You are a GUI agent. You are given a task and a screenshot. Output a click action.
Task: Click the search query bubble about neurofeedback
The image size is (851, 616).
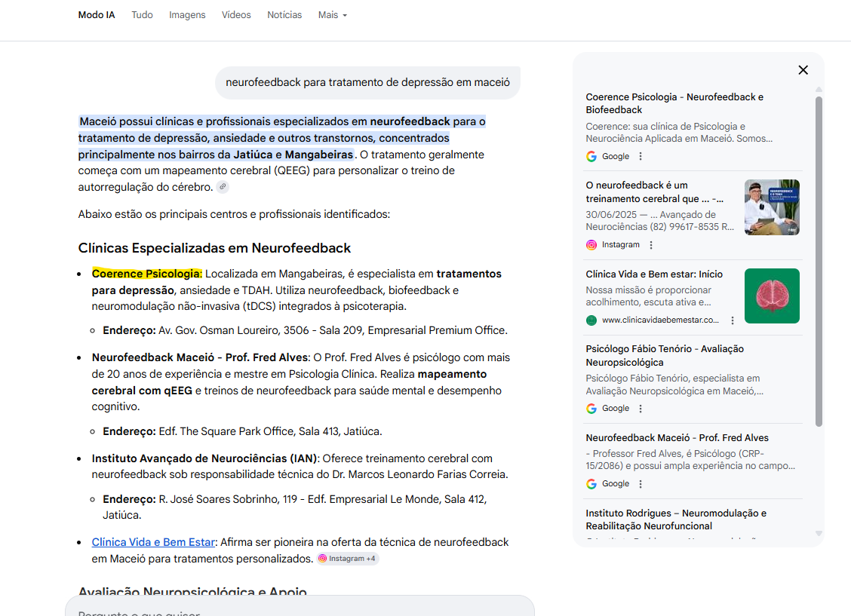(367, 82)
